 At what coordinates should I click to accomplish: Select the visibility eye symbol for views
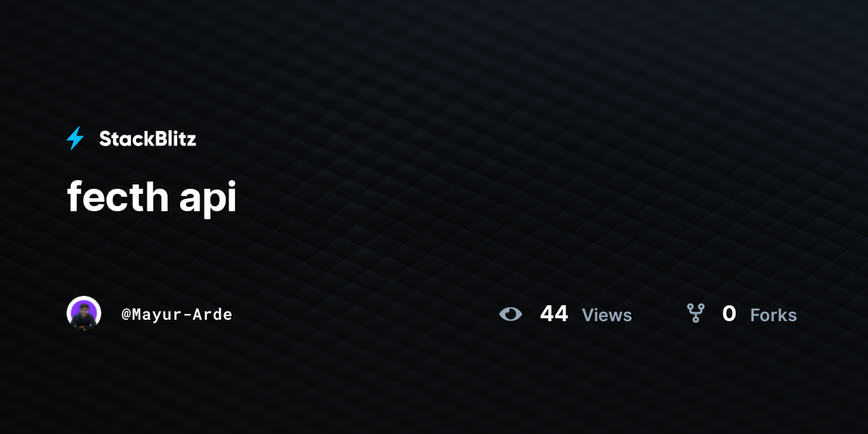pos(511,314)
